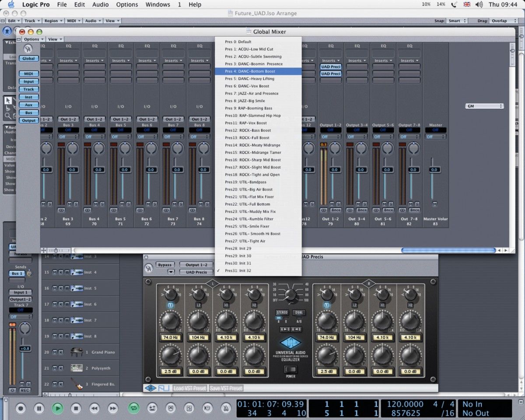Screen dimensions: 525x420
Task: Click the UK flag input menu icon
Action: coord(467,4)
